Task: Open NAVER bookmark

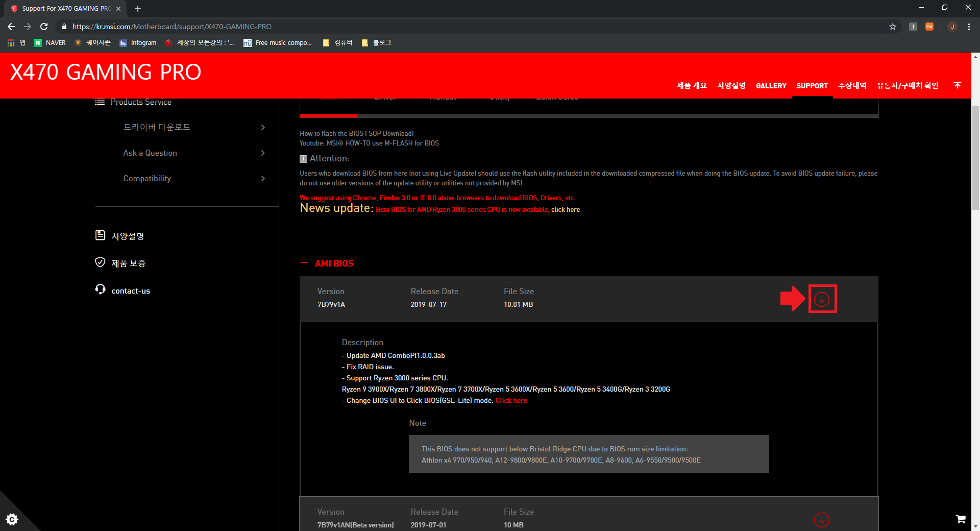Action: tap(50, 43)
